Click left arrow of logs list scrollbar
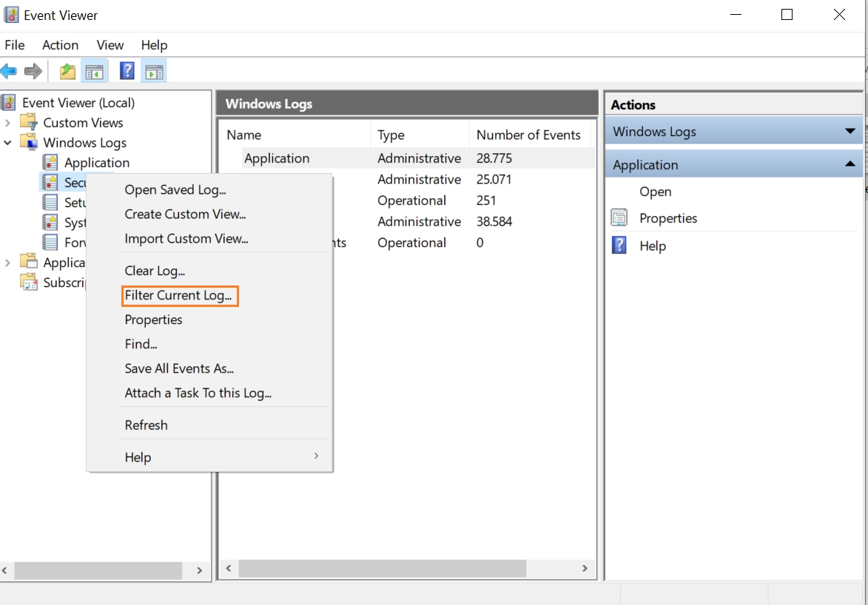868x605 pixels. tap(229, 568)
